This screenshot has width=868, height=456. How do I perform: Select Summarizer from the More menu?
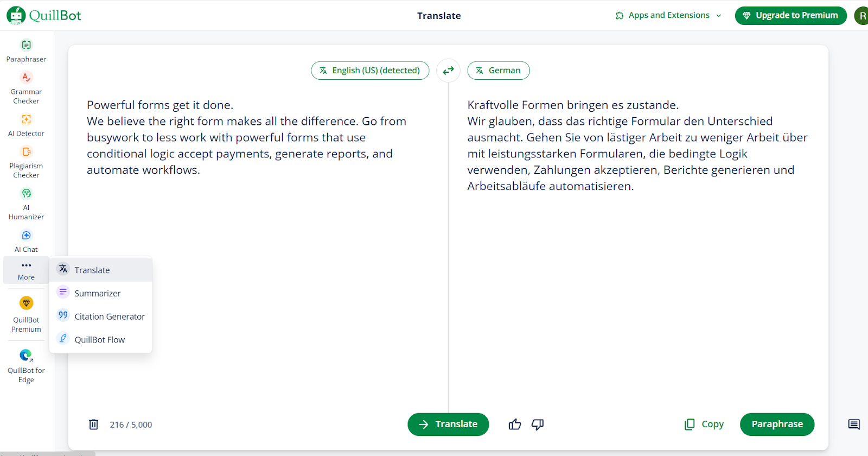[x=98, y=293]
